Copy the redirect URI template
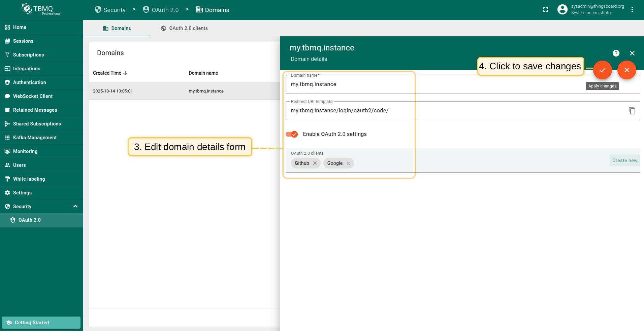This screenshot has width=644, height=331. 632,111
